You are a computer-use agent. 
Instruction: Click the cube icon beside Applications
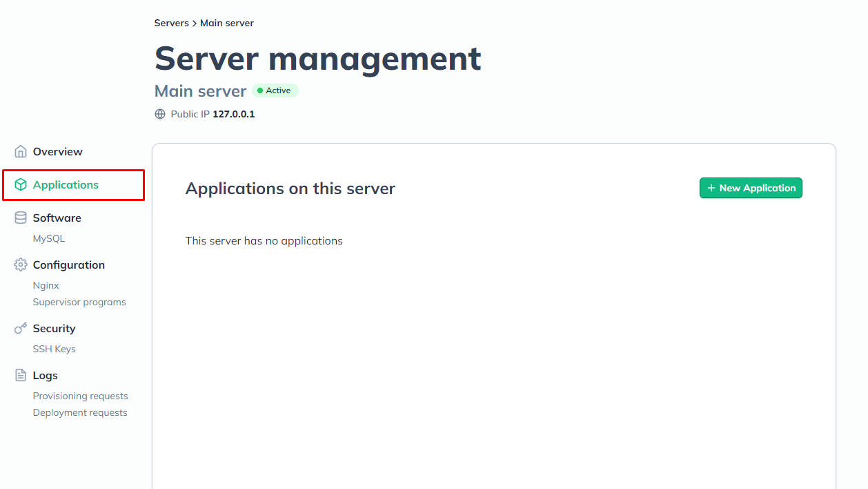point(21,184)
